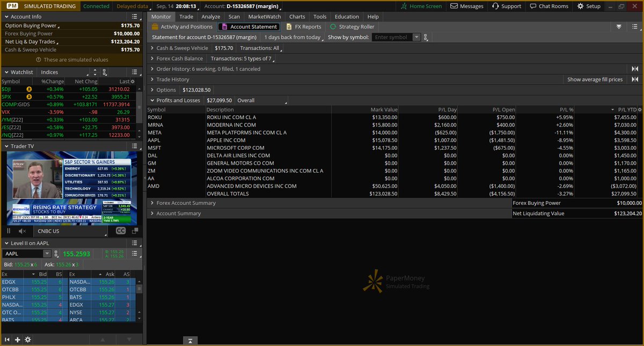
Task: Select the AMD row symbol
Action: click(153, 186)
